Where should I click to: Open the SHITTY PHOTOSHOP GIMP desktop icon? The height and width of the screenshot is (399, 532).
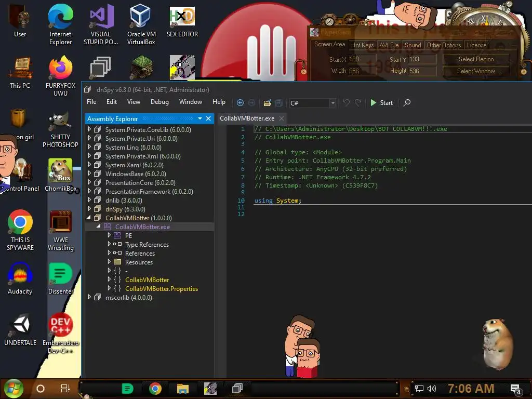coord(60,129)
